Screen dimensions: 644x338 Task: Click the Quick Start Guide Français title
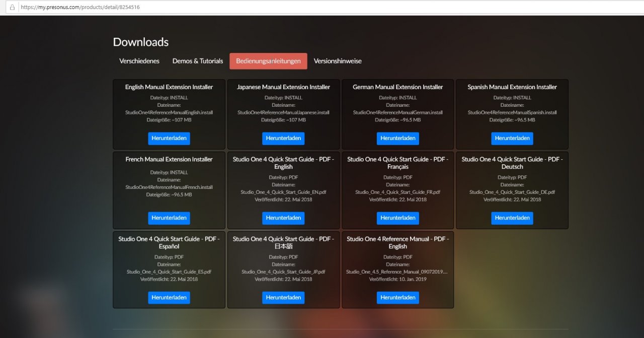[x=398, y=163]
